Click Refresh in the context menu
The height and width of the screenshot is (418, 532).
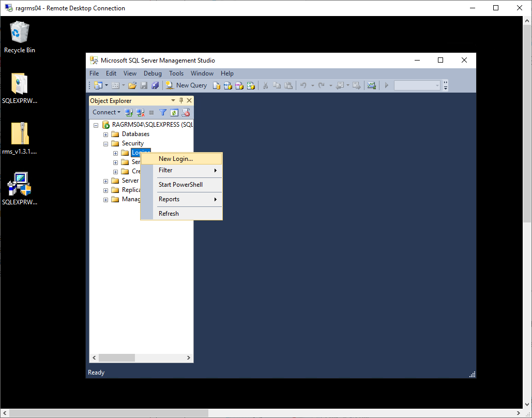[x=181, y=214]
